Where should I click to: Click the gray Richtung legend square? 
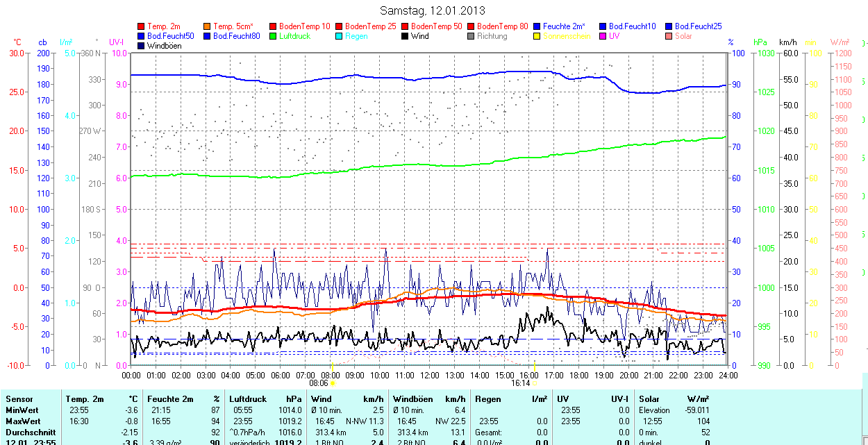(x=471, y=36)
